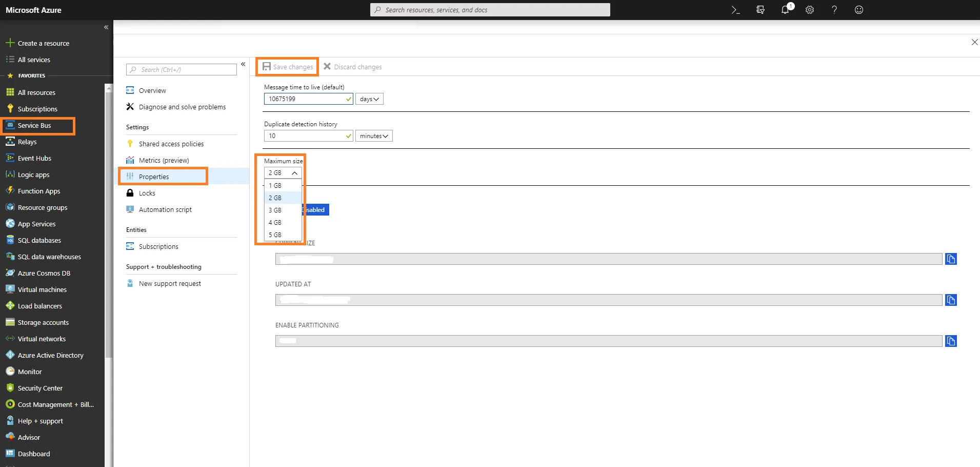Click the Load balancers icon
The width and height of the screenshot is (980, 467).
(10, 306)
